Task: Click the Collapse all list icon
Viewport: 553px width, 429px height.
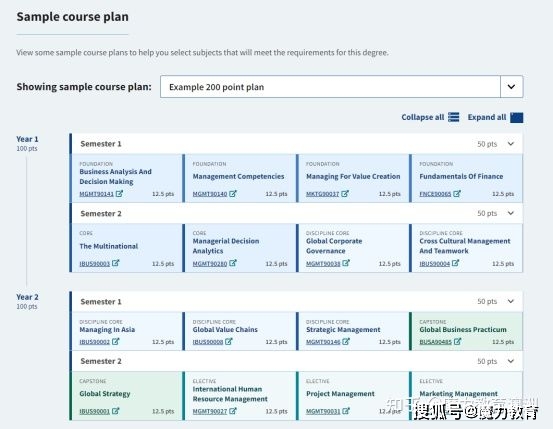Action: [x=454, y=117]
